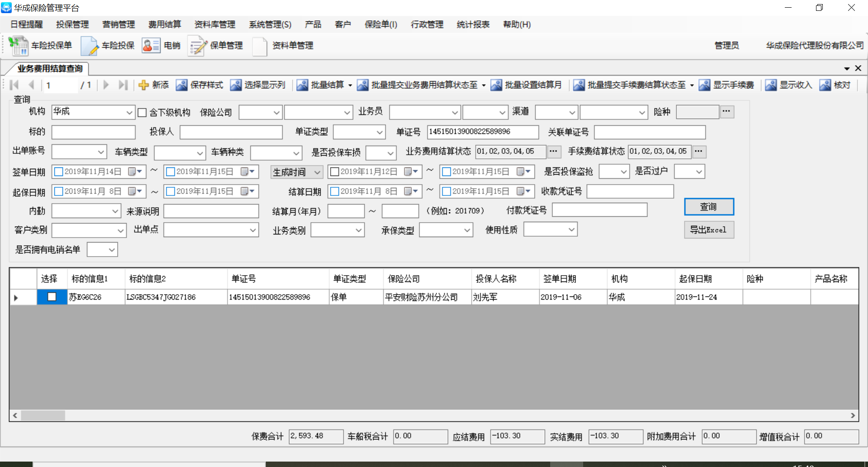Enable the 含下级机构 checkbox

tap(142, 113)
